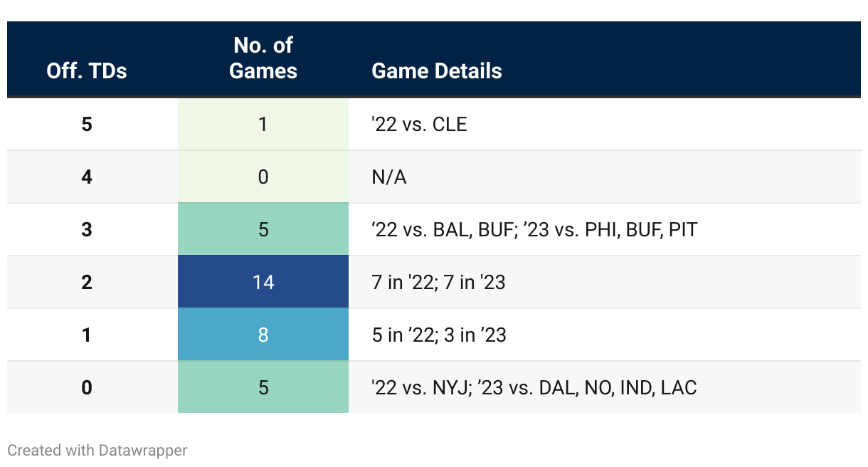Click the pale cell showing 1 game
868x467 pixels.
263,124
